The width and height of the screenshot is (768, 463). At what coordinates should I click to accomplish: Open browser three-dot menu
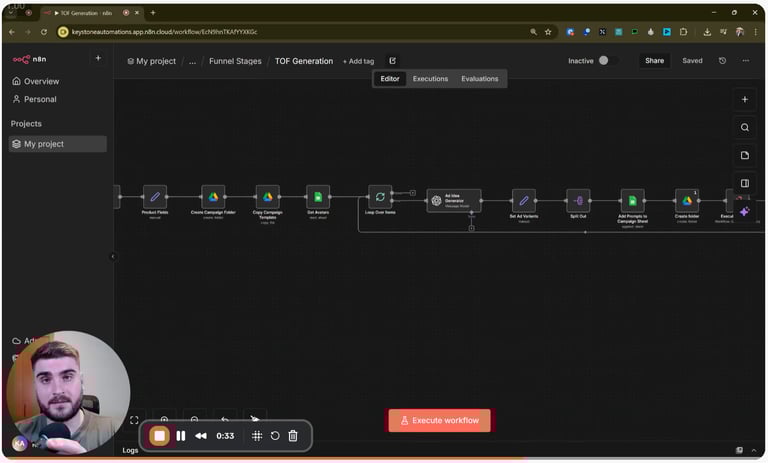pyautogui.click(x=755, y=32)
